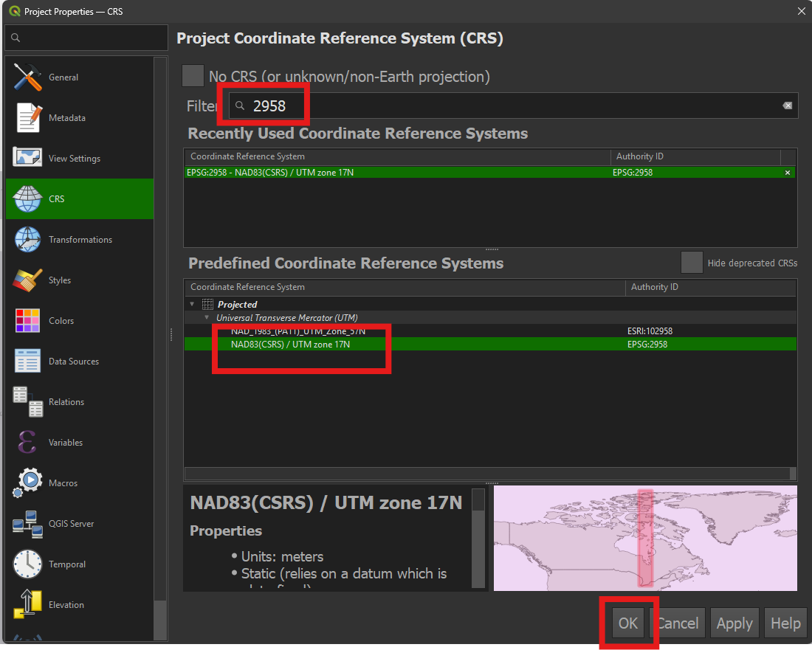Close the Project Properties dialog
Screen dimensions: 812x650
801,11
